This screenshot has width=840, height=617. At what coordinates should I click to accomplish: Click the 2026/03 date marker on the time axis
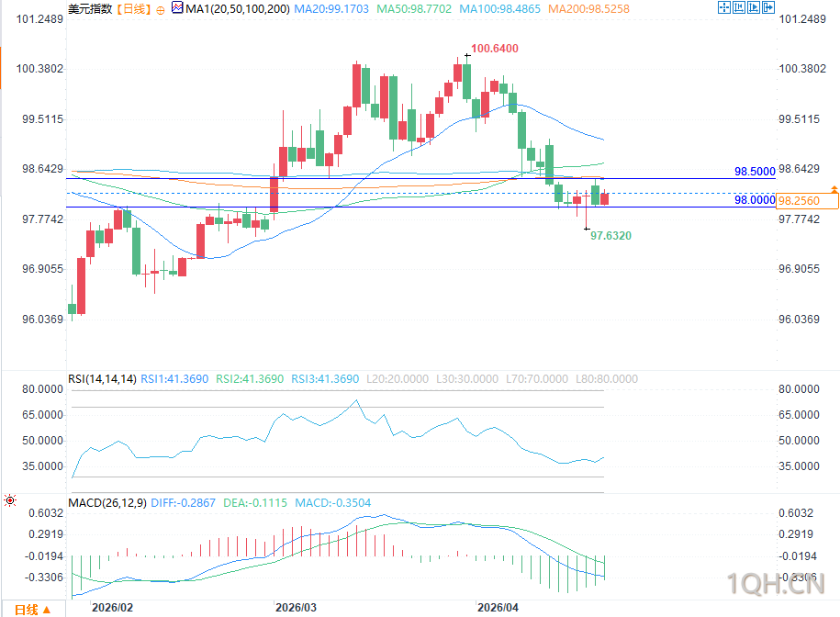point(296,608)
